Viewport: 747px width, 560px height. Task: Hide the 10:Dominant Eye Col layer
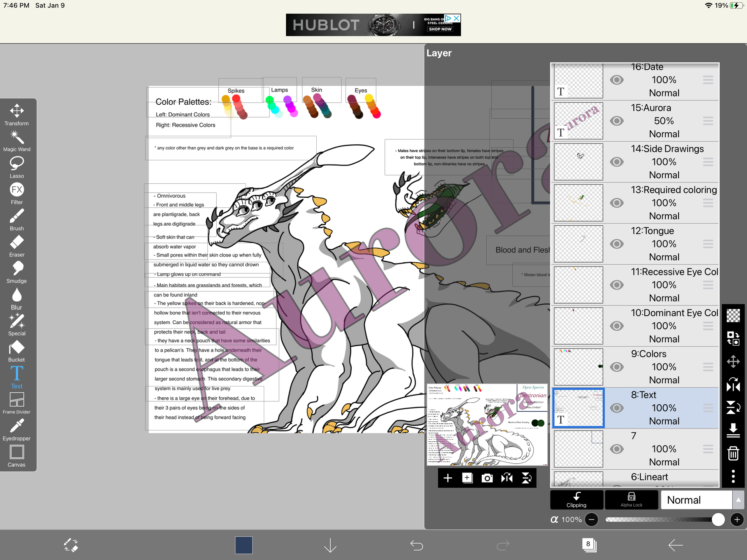[617, 326]
